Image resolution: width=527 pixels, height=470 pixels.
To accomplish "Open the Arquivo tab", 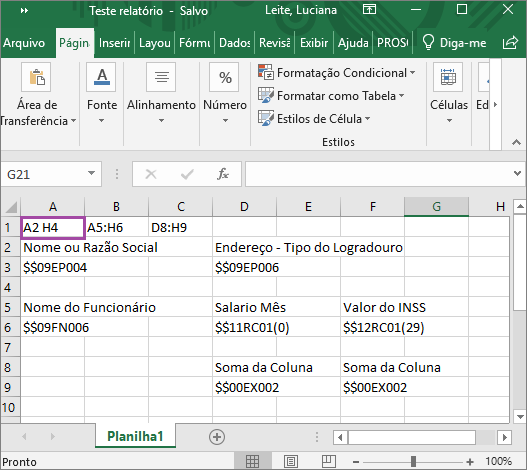I will tap(24, 43).
